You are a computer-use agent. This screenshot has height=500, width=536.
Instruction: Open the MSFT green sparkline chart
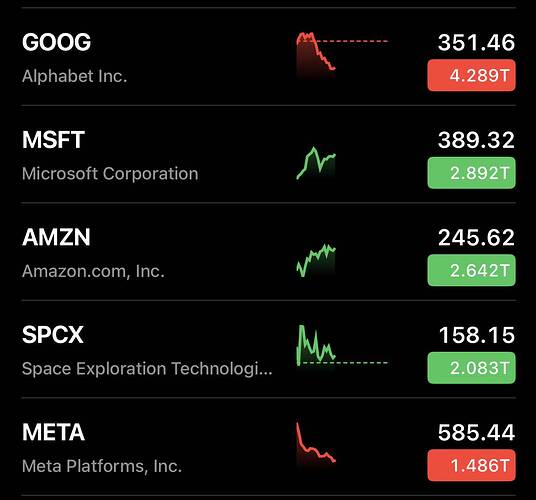[316, 163]
